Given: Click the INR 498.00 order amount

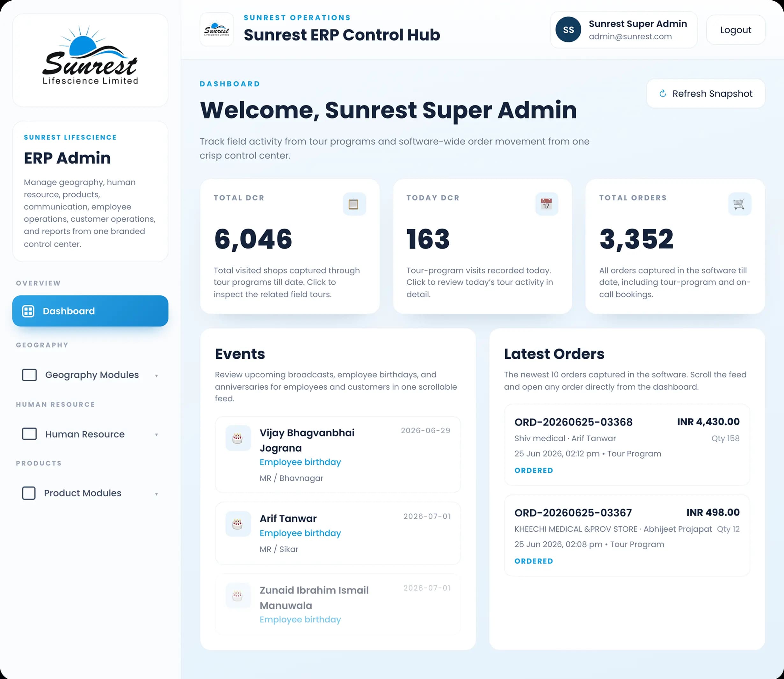Looking at the screenshot, I should coord(713,512).
